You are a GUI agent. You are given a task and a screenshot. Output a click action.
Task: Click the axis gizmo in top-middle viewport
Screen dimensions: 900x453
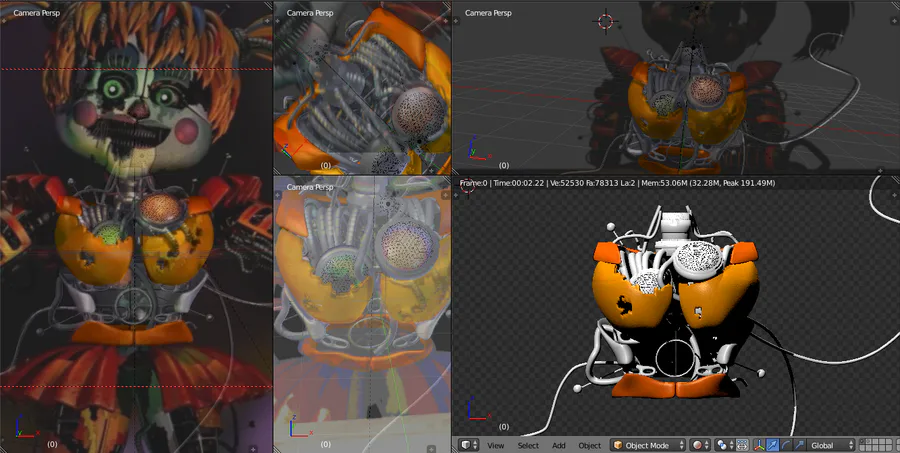point(293,148)
